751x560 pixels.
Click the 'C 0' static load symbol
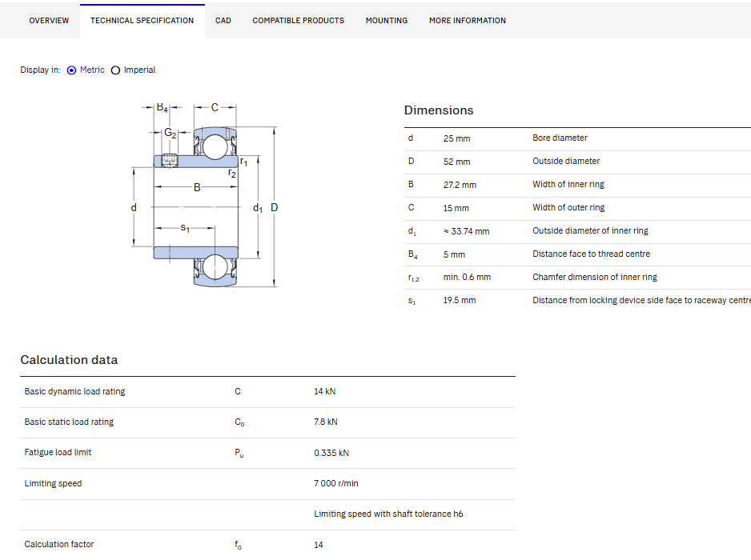tap(239, 422)
